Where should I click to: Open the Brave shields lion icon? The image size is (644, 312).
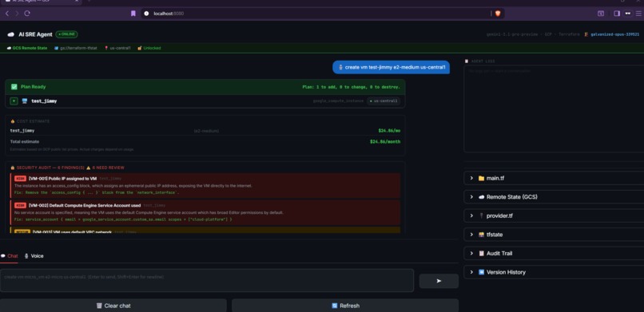(x=498, y=14)
